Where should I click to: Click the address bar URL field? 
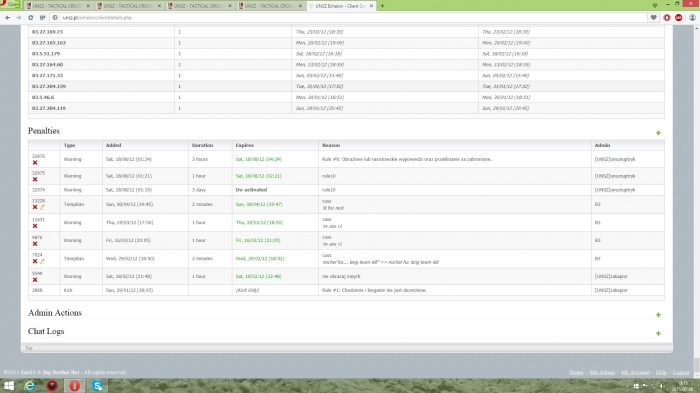point(348,18)
